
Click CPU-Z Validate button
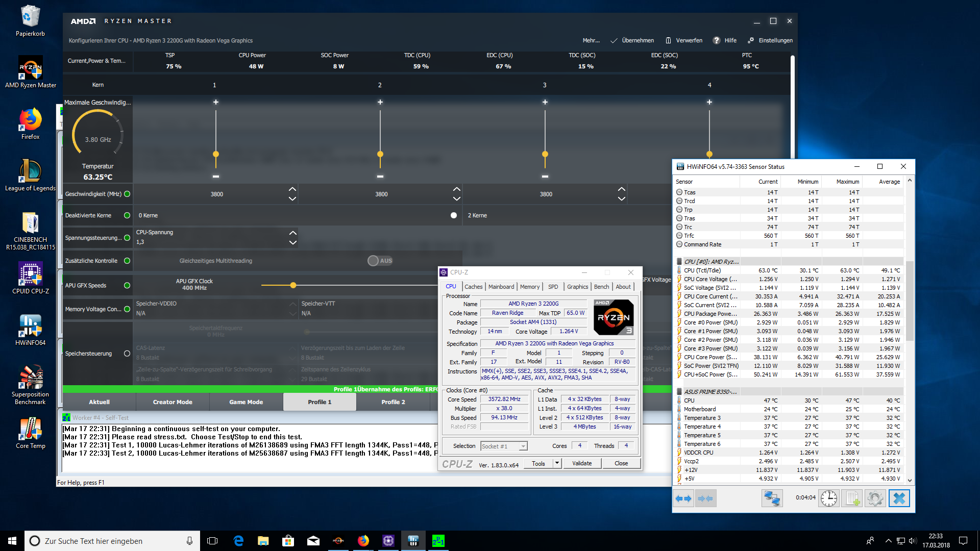point(582,463)
